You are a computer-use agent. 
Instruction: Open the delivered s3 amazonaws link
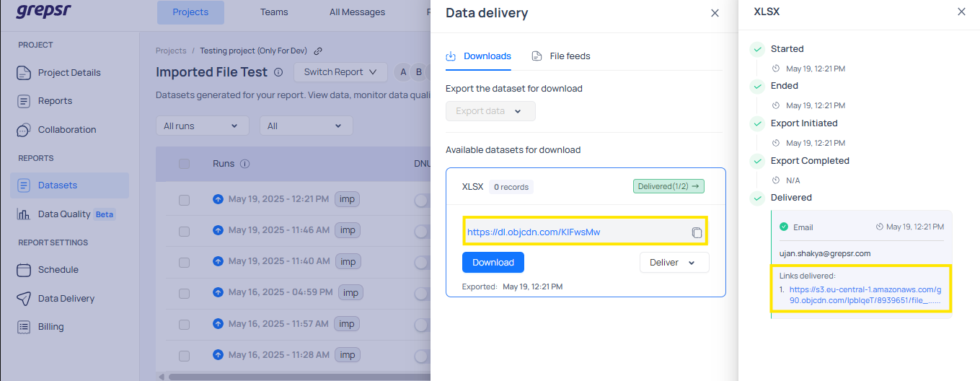[864, 294]
